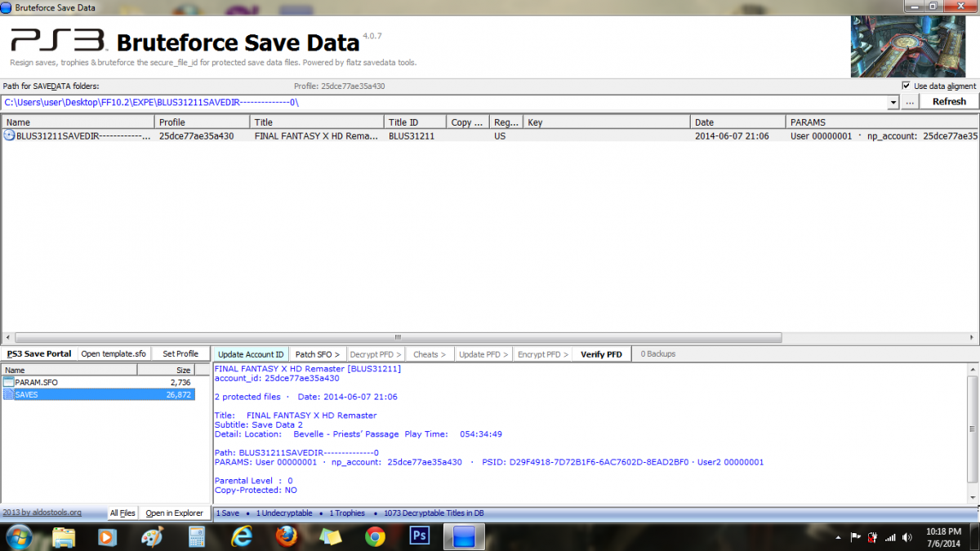Screen dimensions: 980x551
Task: Open Photoshop from the taskbar
Action: click(x=419, y=536)
